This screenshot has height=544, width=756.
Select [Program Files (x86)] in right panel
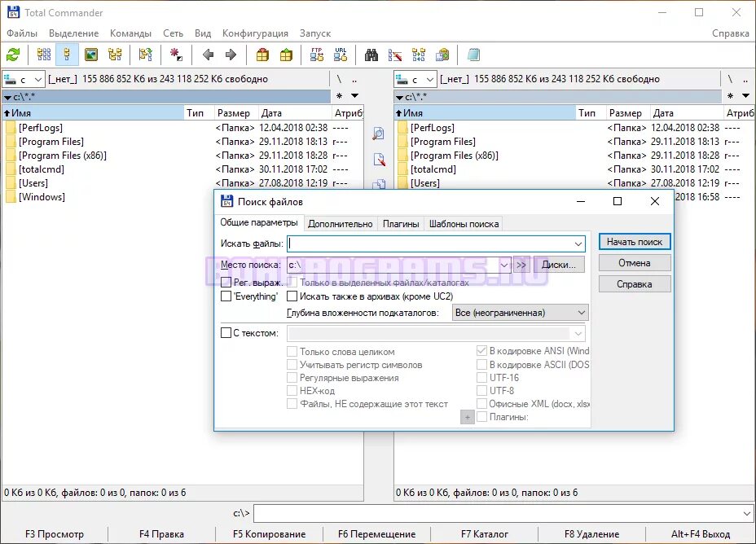click(x=455, y=156)
